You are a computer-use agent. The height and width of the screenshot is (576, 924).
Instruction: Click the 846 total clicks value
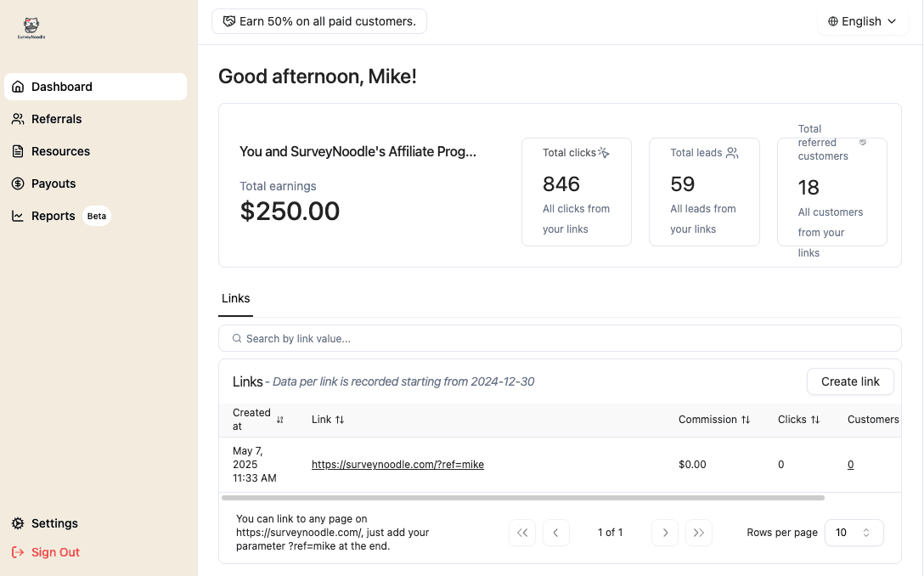point(561,184)
